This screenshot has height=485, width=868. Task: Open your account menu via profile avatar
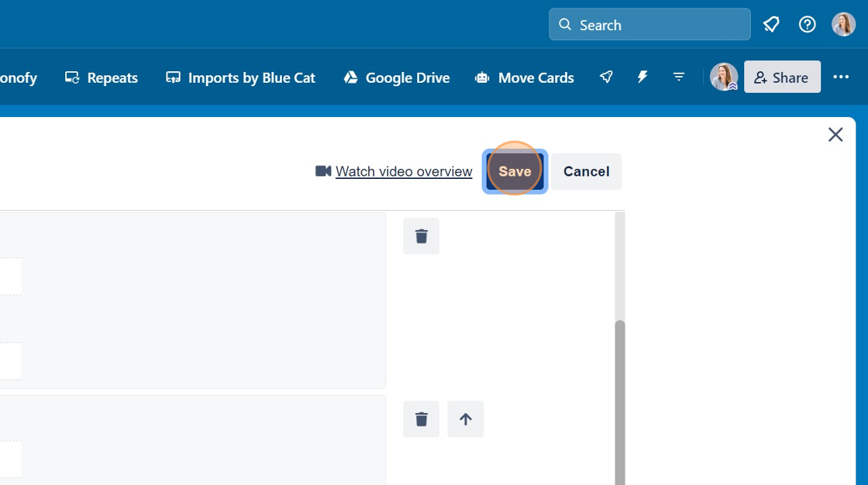[843, 23]
